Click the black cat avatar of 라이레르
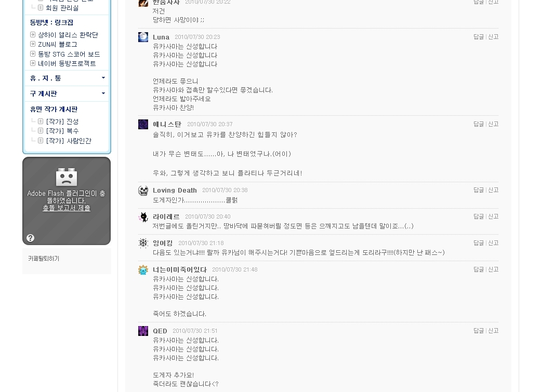 pyautogui.click(x=143, y=217)
